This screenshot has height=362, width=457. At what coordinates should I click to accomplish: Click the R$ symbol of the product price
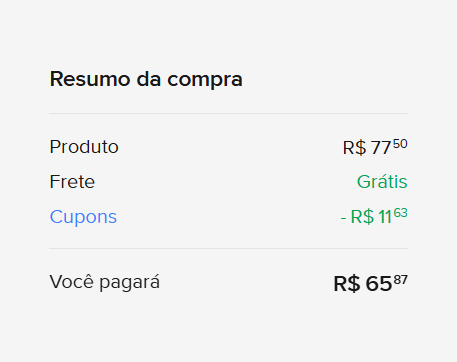point(354,148)
